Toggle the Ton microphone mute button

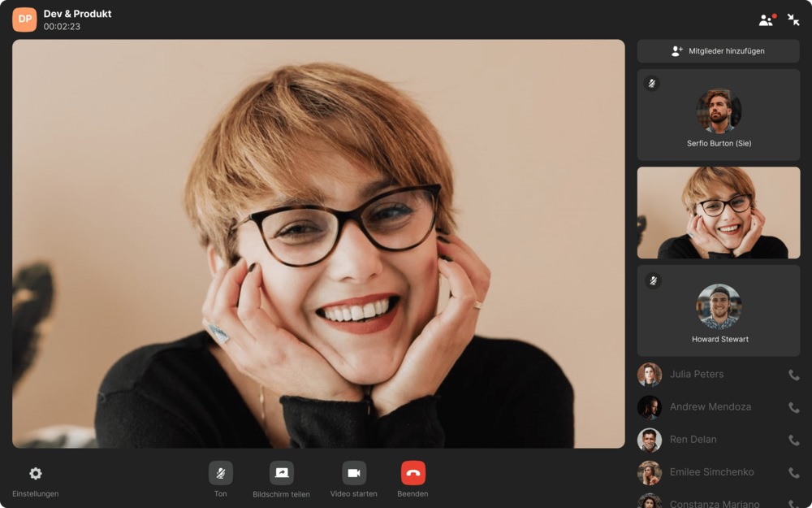(x=221, y=473)
